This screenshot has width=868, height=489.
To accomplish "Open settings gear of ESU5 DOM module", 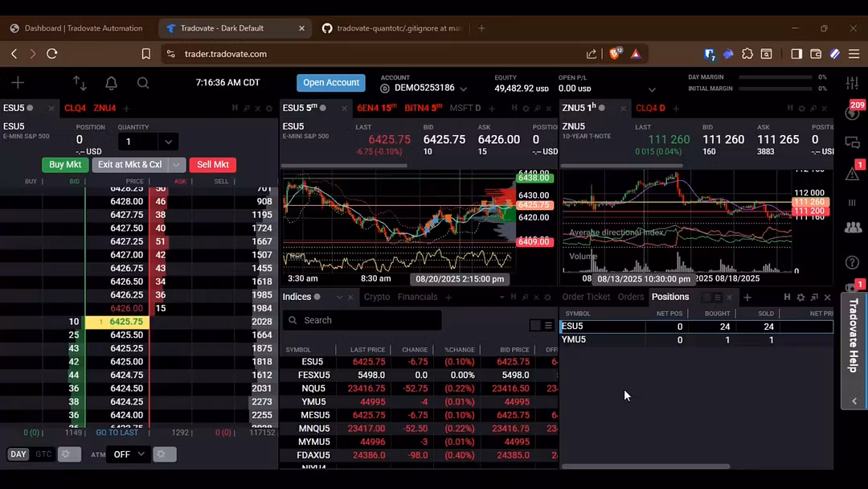I will (x=269, y=109).
